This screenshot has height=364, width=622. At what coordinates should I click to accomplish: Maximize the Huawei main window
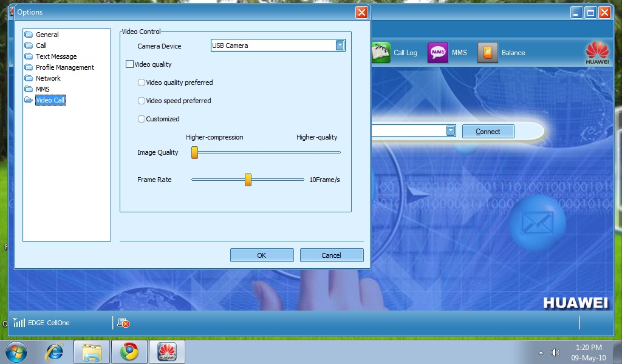590,13
